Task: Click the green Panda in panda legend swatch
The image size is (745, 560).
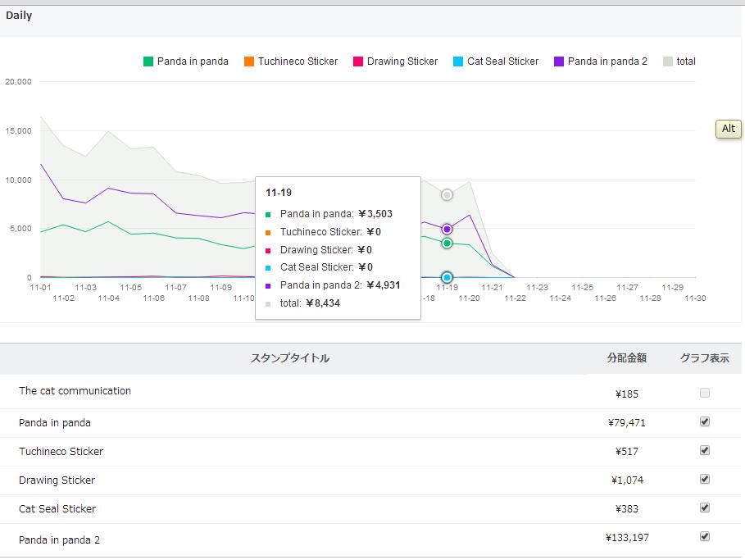Action: pos(148,61)
